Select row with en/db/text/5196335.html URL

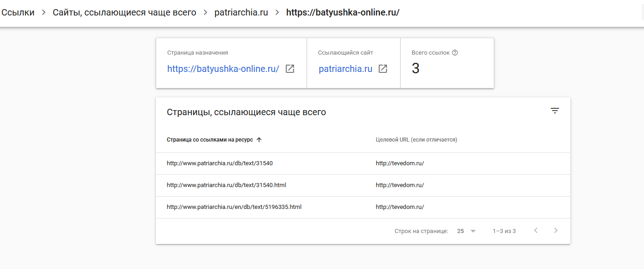click(x=363, y=207)
